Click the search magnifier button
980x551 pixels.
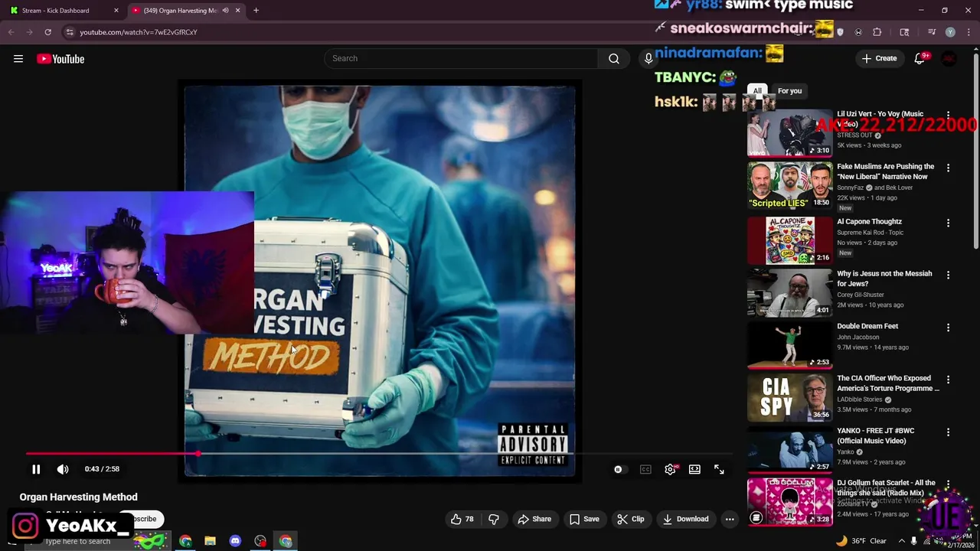614,58
